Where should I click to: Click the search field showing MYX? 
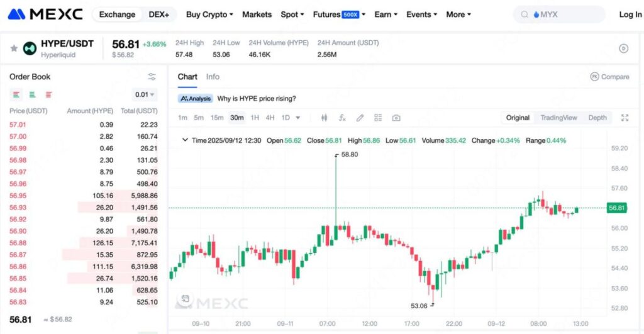click(558, 14)
